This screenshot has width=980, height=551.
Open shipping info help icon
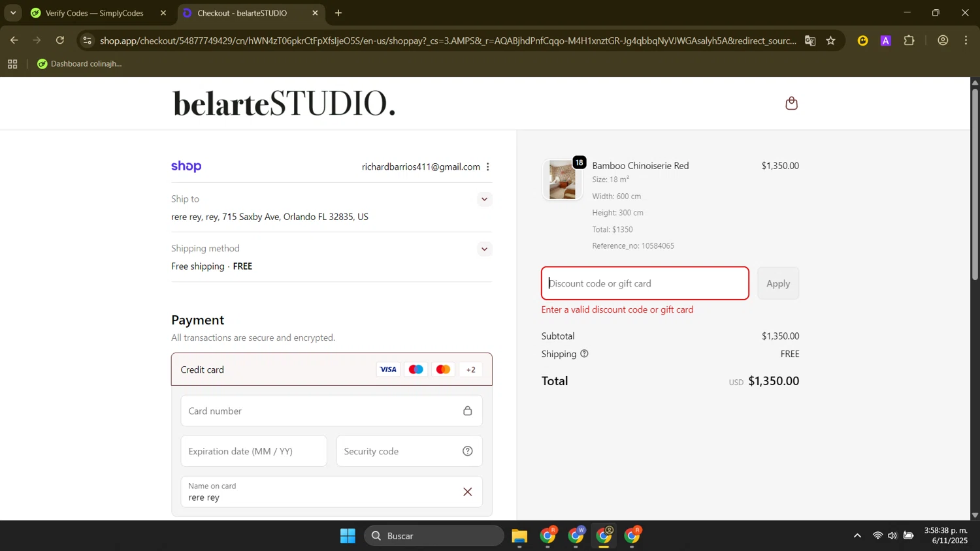click(x=584, y=354)
